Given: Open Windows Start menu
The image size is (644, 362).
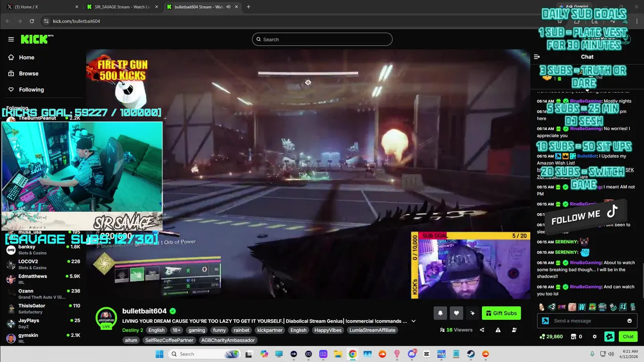Looking at the screenshot, I should click(159, 354).
